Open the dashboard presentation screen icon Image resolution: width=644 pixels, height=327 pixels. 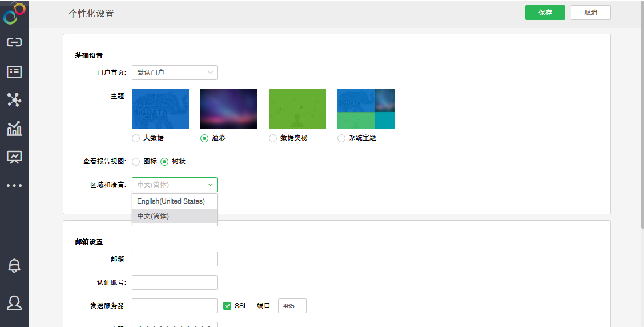[x=14, y=157]
